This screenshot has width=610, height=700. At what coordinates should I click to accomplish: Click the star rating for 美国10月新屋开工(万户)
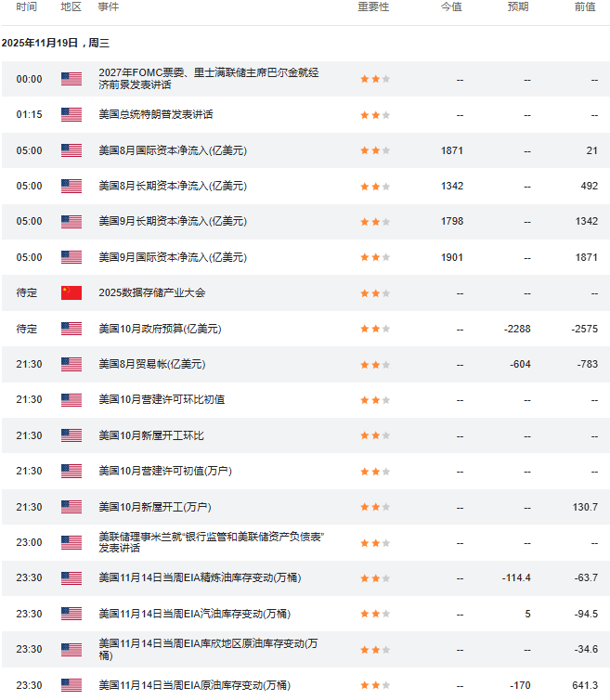pyautogui.click(x=375, y=507)
